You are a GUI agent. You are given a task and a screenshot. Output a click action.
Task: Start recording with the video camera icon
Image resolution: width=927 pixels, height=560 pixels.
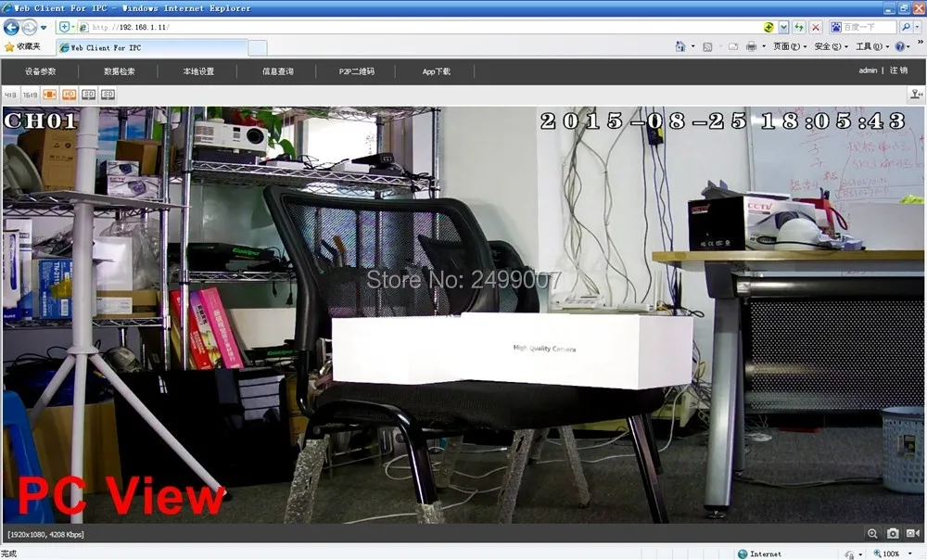[x=913, y=533]
